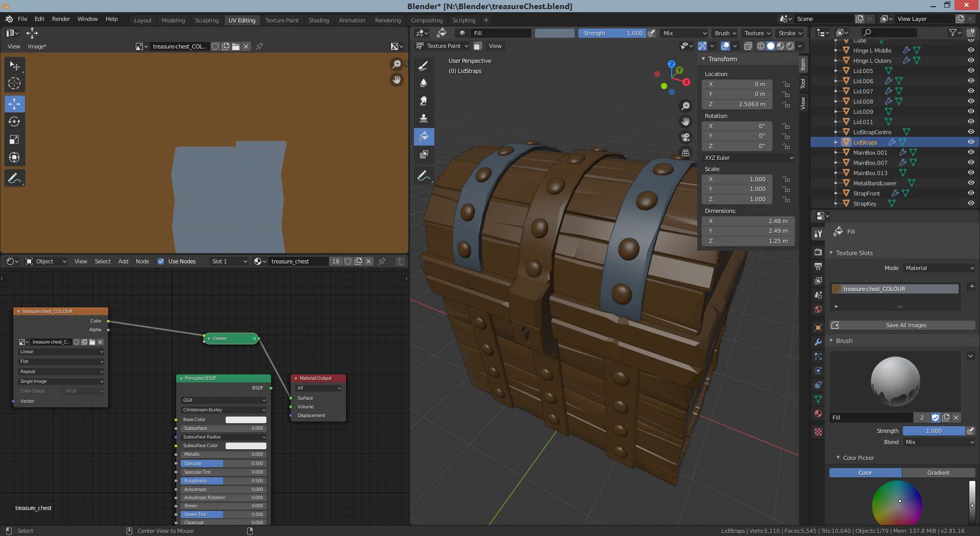Open the Texture properties tab

tap(818, 432)
